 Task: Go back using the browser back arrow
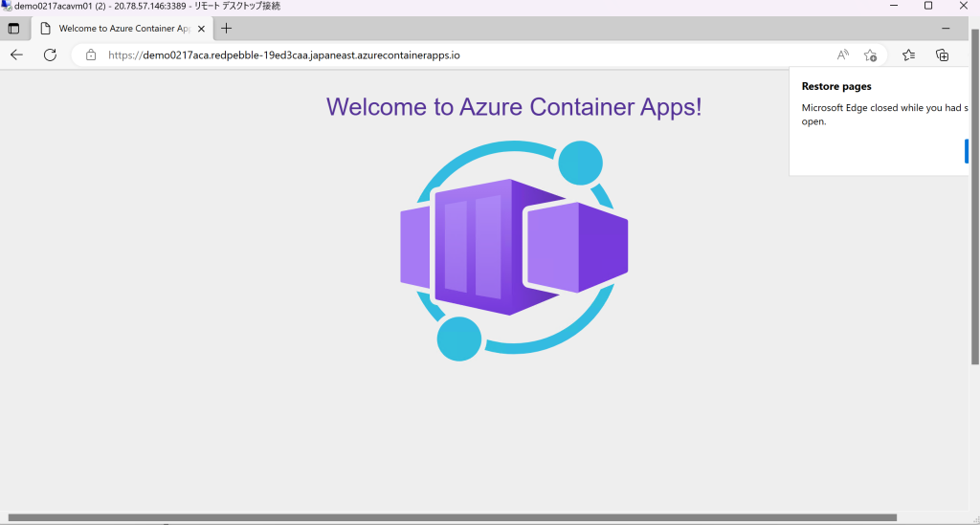[17, 55]
